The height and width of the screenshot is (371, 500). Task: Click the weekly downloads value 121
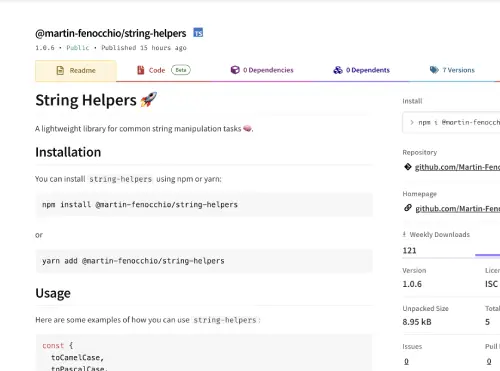tap(409, 250)
